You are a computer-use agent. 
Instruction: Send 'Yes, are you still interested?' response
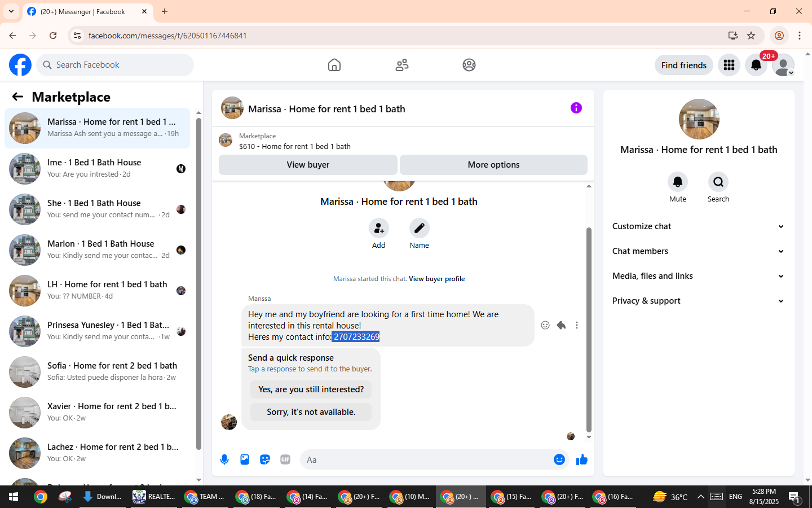311,389
